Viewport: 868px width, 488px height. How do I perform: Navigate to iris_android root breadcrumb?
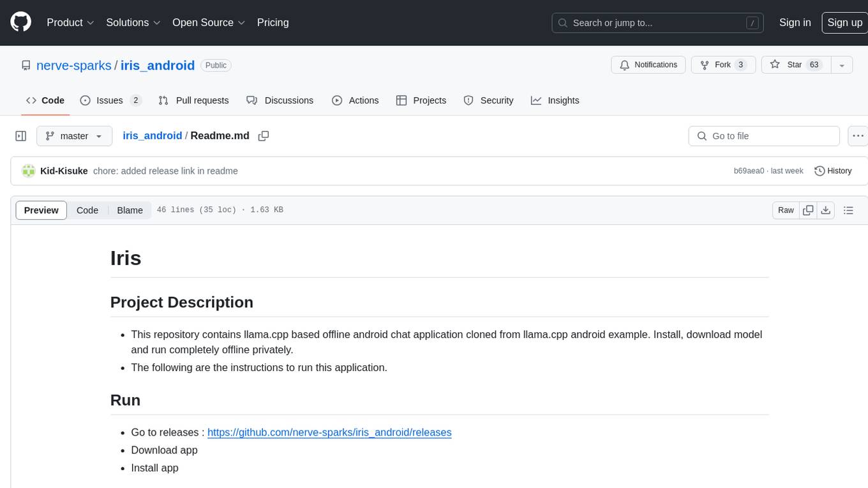coord(152,136)
